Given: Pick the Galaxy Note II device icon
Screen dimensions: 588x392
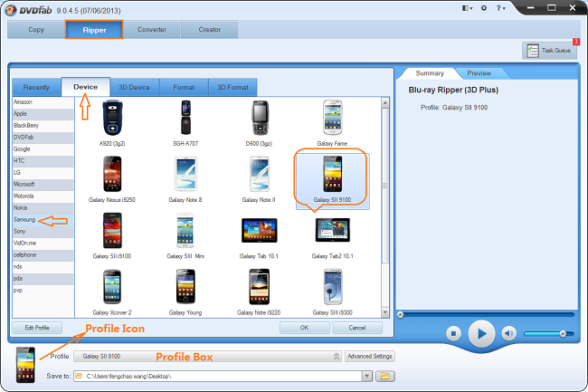Looking at the screenshot, I should (260, 174).
